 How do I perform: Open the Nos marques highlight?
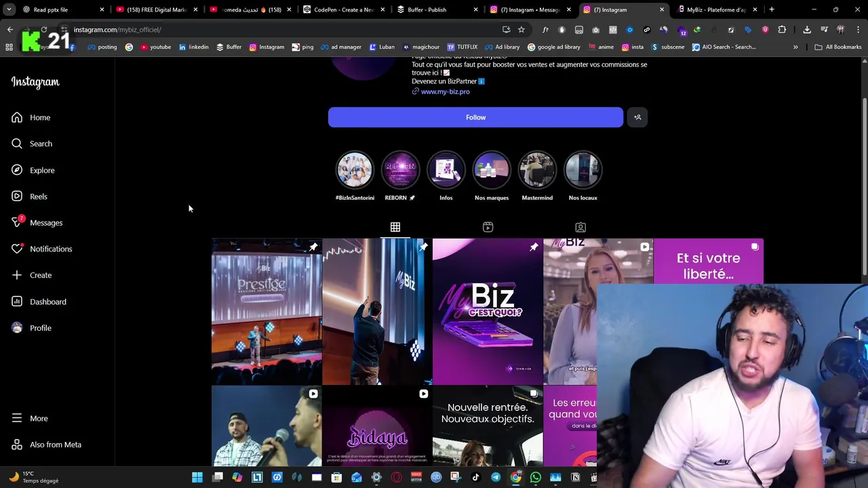492,169
